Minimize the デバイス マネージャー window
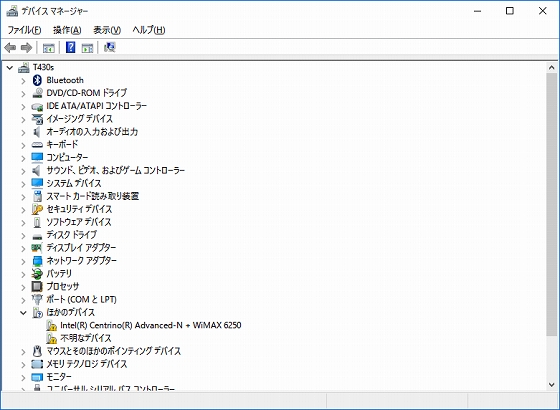560x410 pixels. point(478,11)
